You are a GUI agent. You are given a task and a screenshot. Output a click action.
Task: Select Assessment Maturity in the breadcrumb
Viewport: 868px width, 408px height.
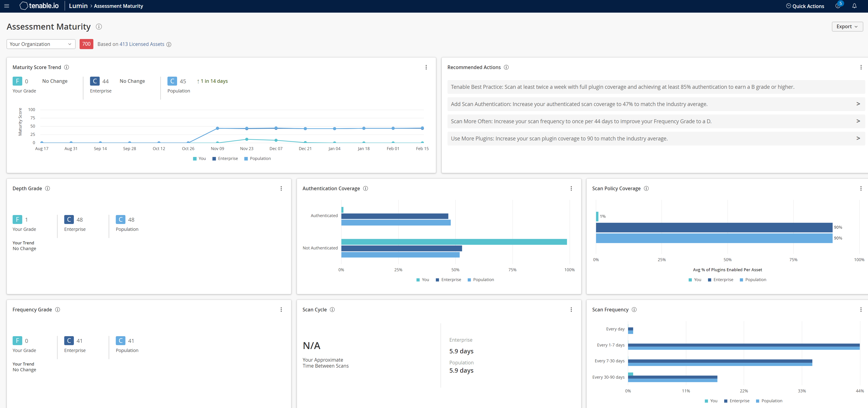point(118,6)
